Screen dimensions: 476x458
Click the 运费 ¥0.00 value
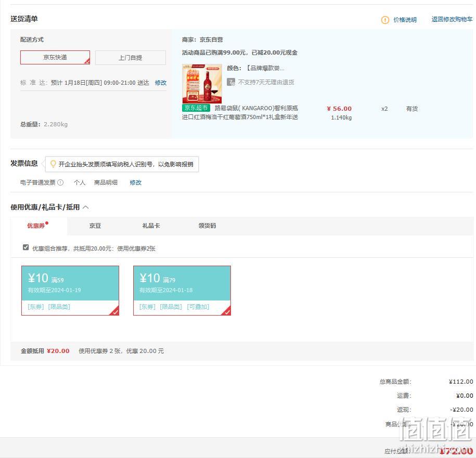click(x=465, y=396)
